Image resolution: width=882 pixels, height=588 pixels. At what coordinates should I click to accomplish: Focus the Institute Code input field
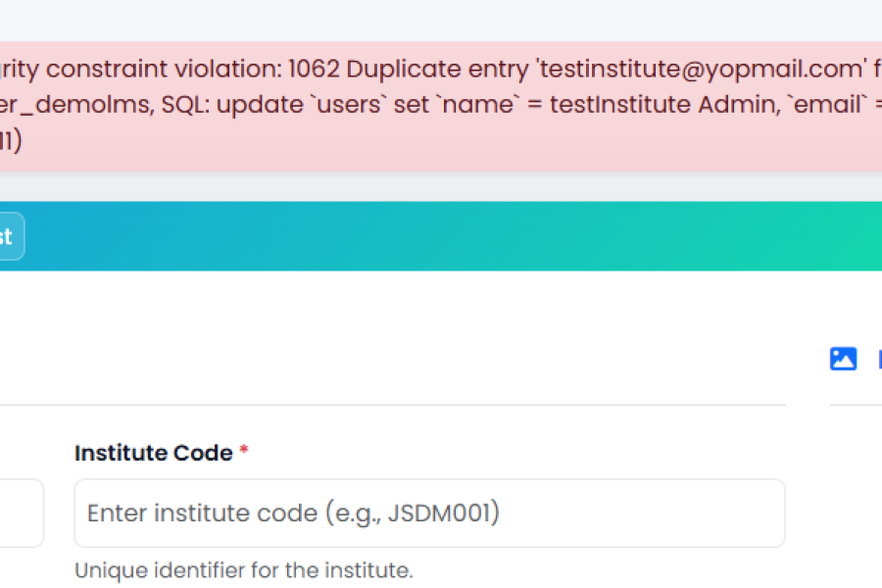pos(430,514)
